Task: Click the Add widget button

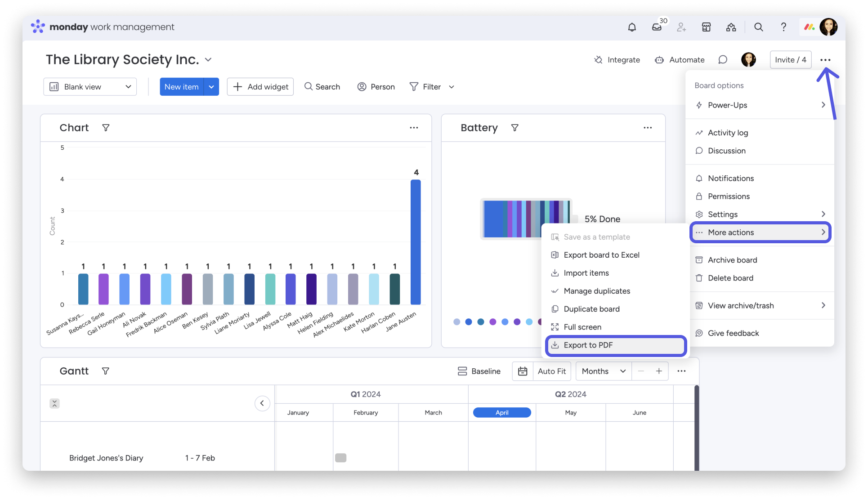Action: (260, 87)
